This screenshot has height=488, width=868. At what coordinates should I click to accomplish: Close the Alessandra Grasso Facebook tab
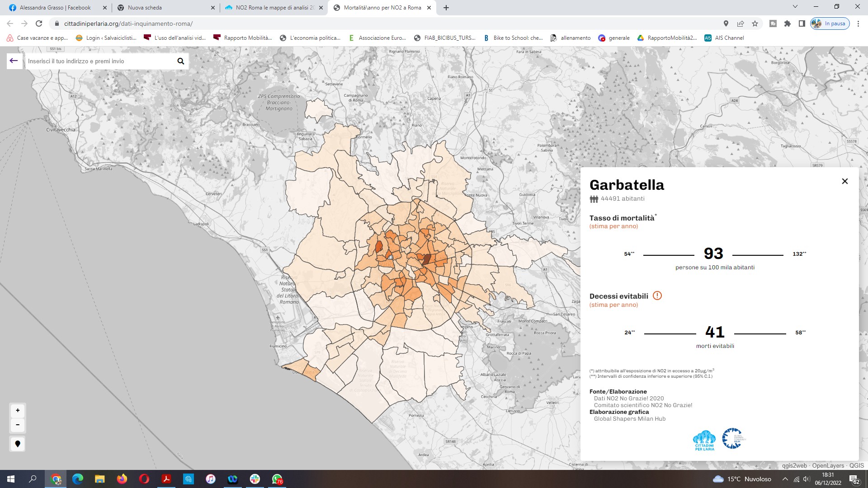tap(105, 8)
